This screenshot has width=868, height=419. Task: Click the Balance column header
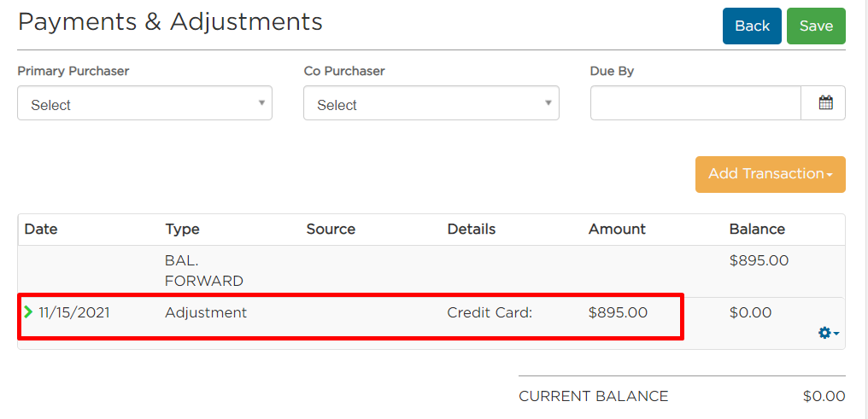(x=757, y=229)
